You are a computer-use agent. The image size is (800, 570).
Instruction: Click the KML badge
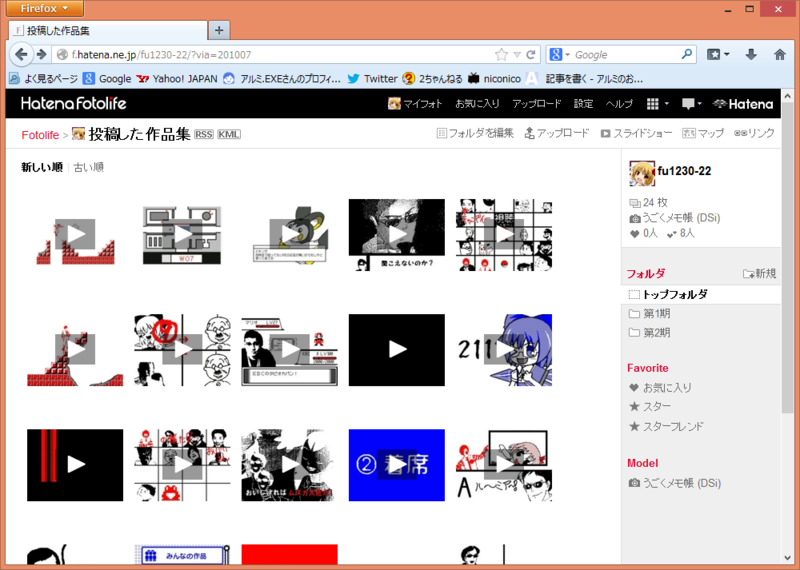click(x=229, y=134)
